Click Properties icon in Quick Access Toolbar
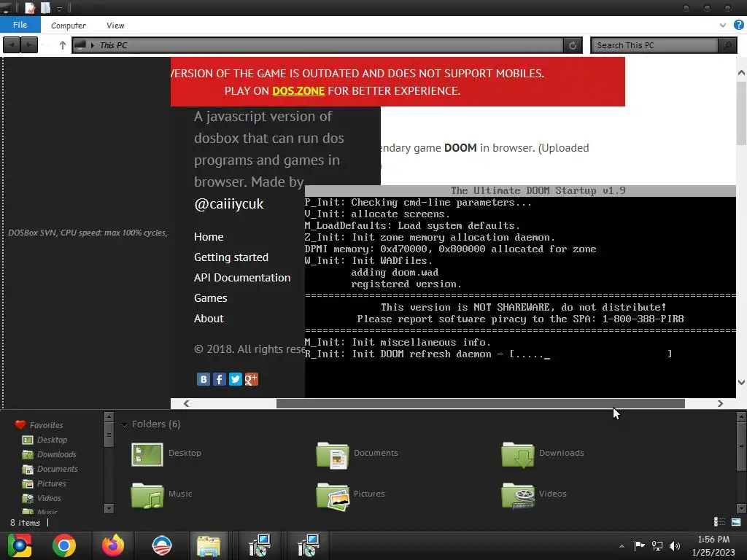Screen dimensions: 747x560 tap(30, 7)
